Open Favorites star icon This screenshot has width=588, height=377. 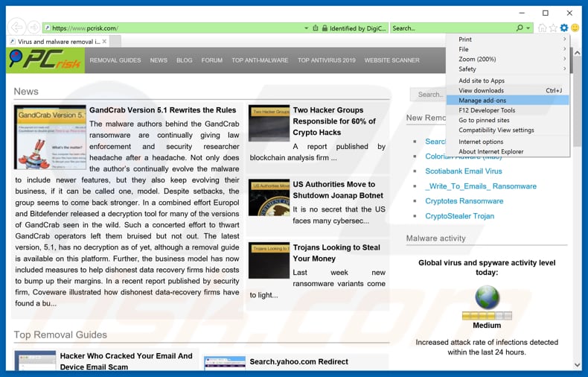553,28
